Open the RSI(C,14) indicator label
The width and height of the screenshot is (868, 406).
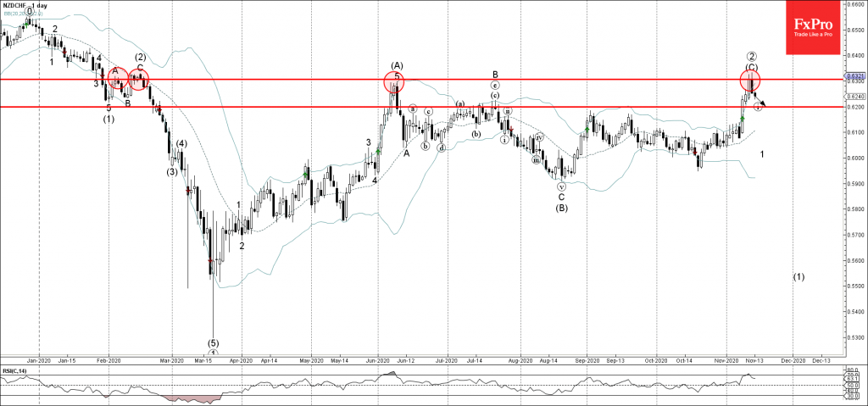click(x=15, y=370)
